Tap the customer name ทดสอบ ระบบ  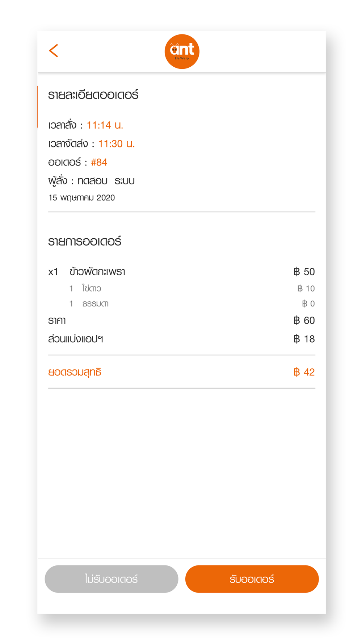pos(106,181)
